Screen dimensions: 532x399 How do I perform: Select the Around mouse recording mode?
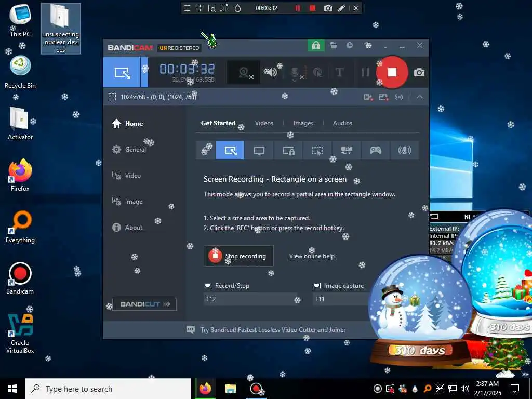[x=317, y=150]
